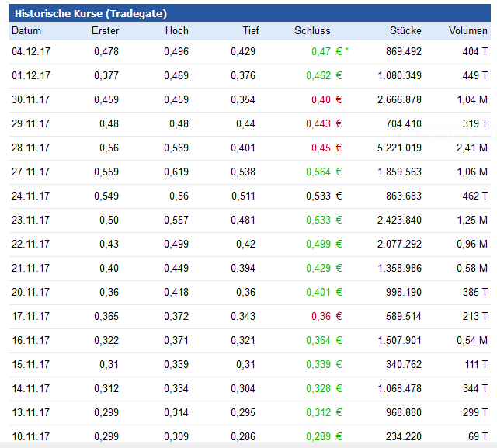497x448 pixels.
Task: Select the green closing price 0,564 €
Action: click(325, 172)
